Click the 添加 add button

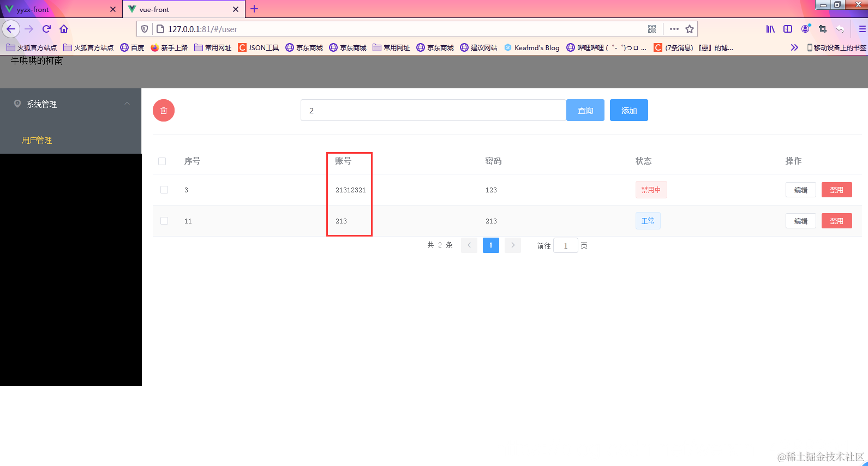(x=629, y=110)
